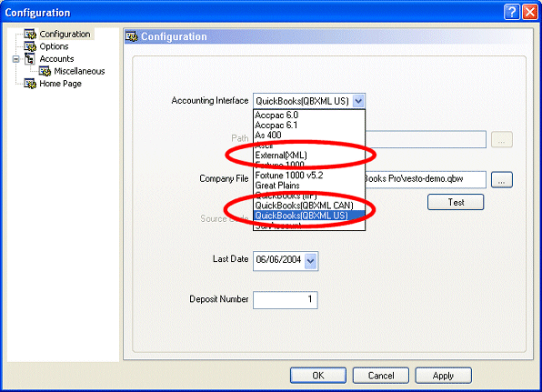Screen dimensions: 542x392
Task: Collapse the Accounts tree node
Action: 15,59
